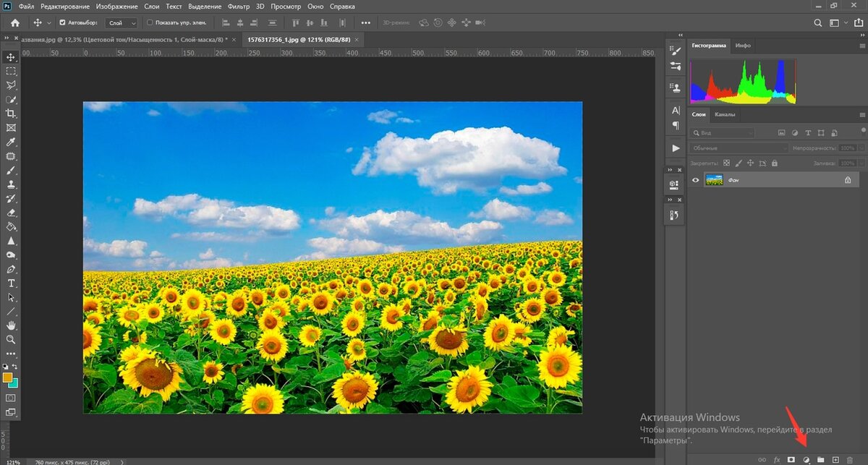The height and width of the screenshot is (465, 868).
Task: Toggle lock transparent pixels icon
Action: click(x=727, y=163)
